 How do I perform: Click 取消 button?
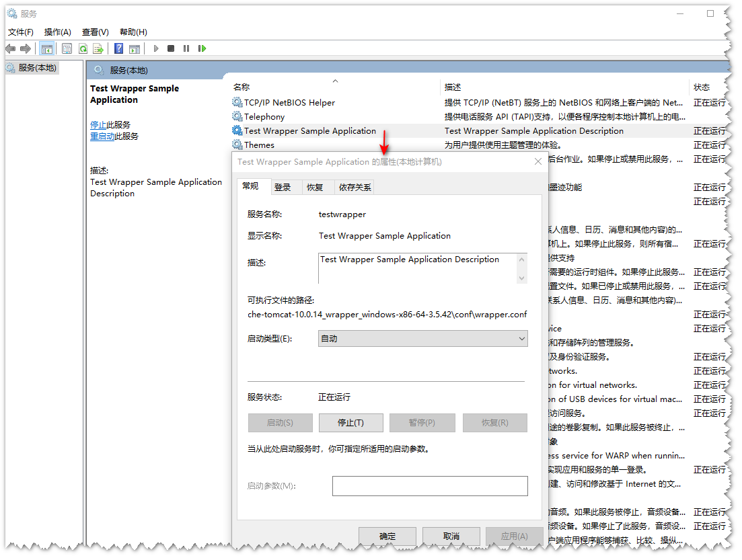point(451,536)
